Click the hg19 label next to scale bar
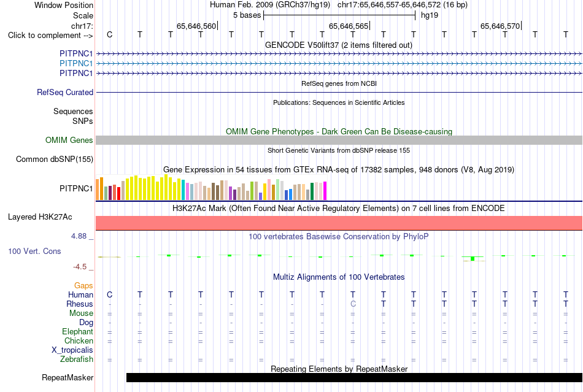The height and width of the screenshot is (392, 583). (x=430, y=15)
